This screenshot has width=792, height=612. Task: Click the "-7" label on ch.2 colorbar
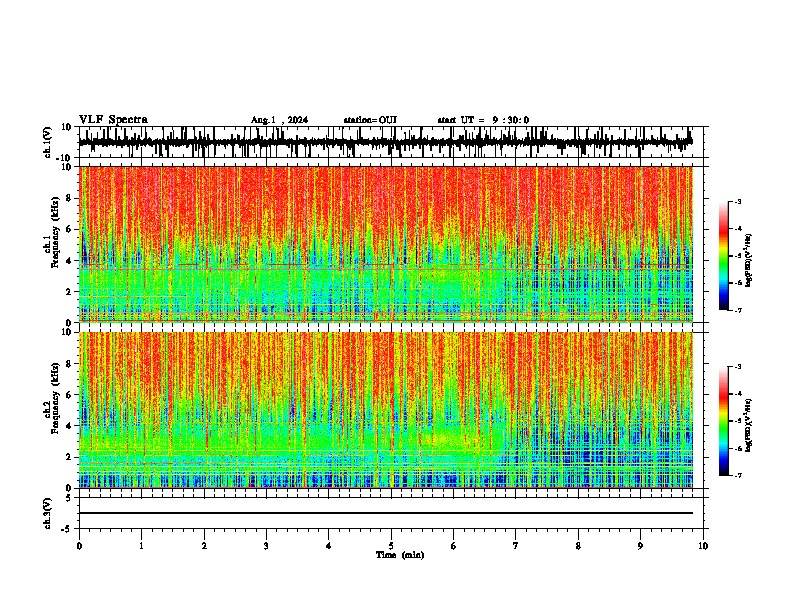[x=738, y=475]
